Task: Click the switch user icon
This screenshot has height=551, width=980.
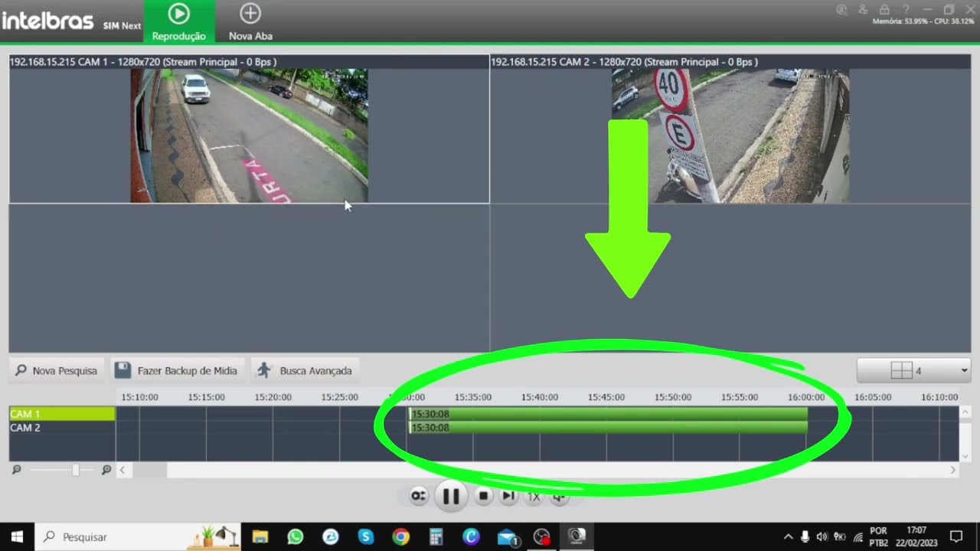Action: click(863, 9)
